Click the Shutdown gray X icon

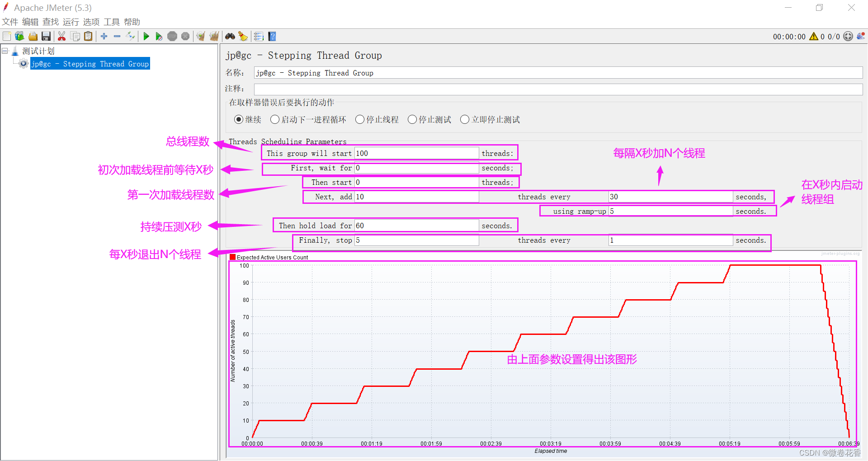(x=185, y=36)
